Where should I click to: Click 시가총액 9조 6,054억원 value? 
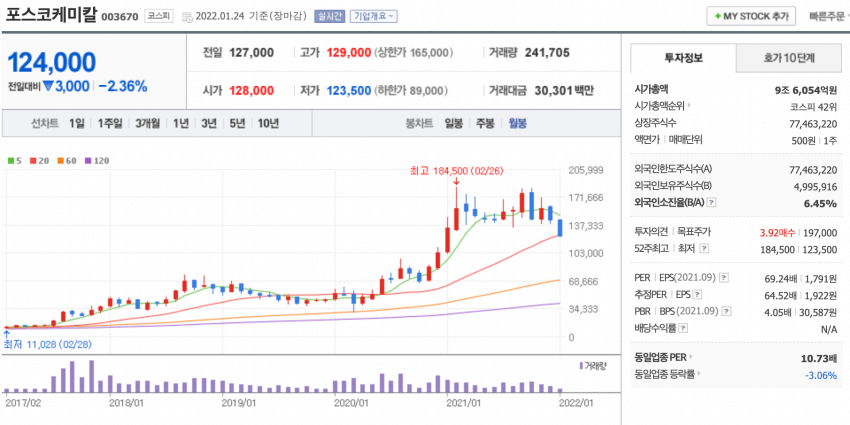806,90
